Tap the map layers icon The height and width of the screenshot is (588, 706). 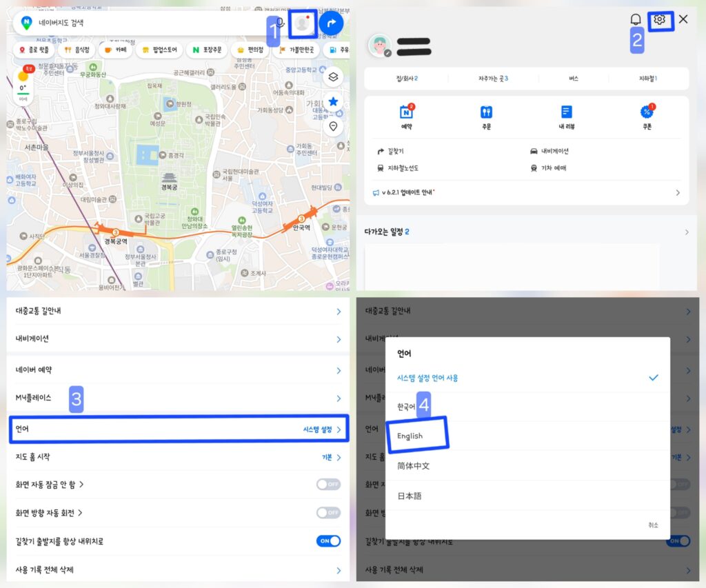coord(333,78)
